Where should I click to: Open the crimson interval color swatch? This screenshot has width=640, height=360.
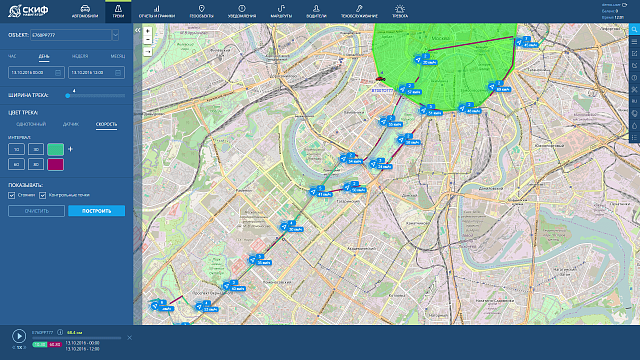(x=56, y=164)
